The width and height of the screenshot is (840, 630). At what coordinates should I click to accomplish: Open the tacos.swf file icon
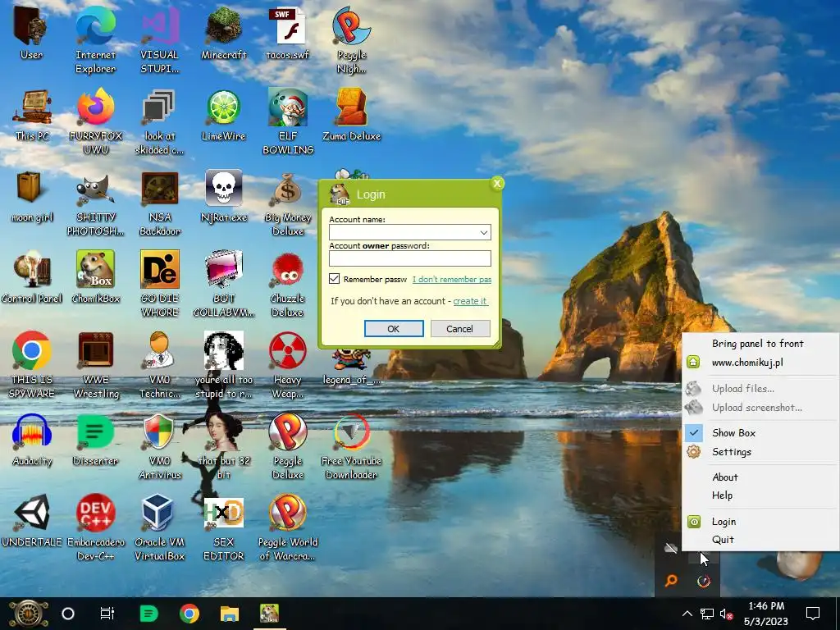288,27
